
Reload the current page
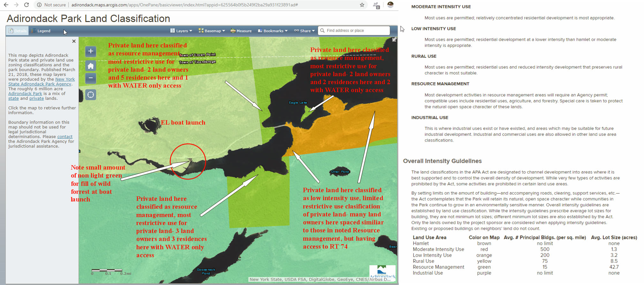[27, 5]
